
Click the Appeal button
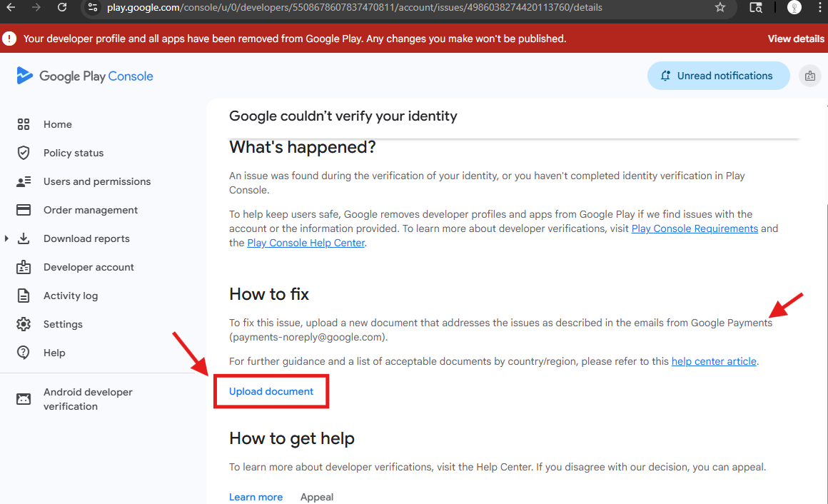point(317,497)
